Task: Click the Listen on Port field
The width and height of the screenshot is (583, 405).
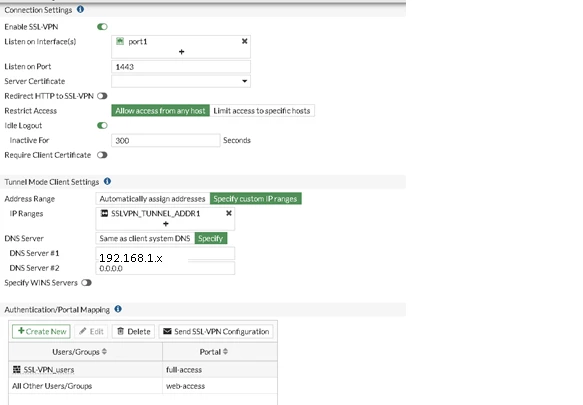Action: (181, 67)
